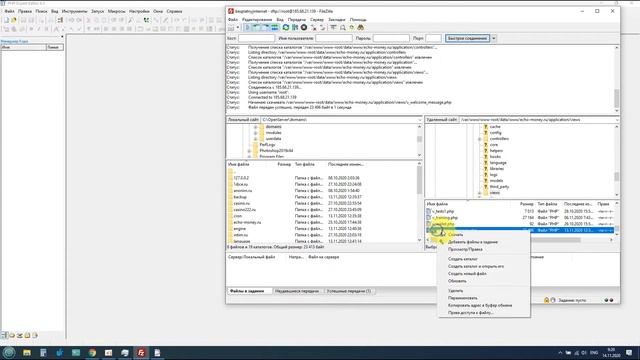Click the FileZilla icon in the taskbar
The width and height of the screenshot is (640, 360).
pos(141,353)
